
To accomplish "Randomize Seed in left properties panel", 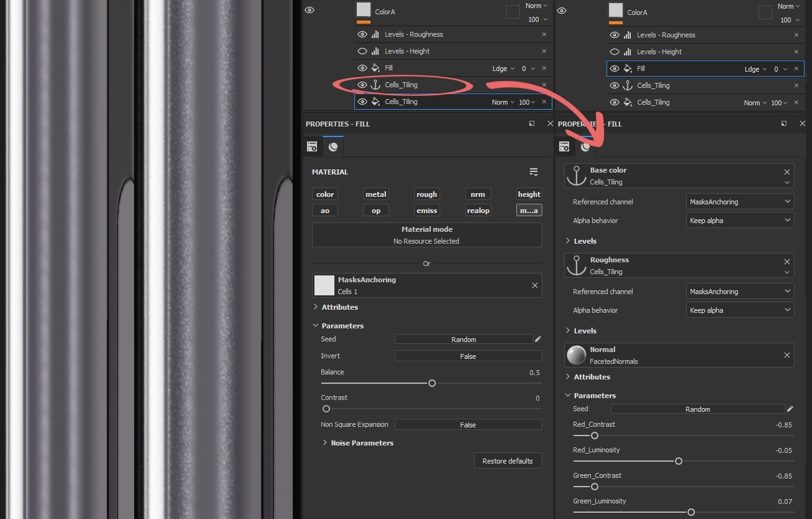I will tap(464, 340).
